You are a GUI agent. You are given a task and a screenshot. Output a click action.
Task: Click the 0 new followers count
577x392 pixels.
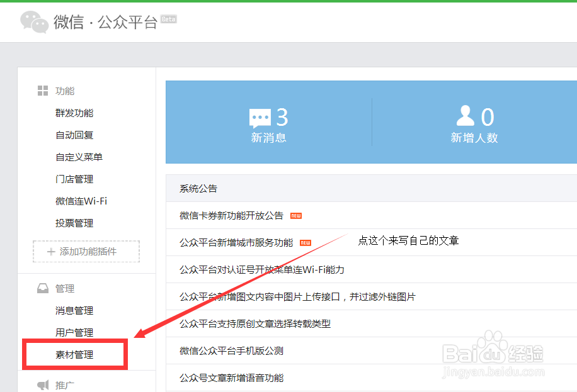(x=488, y=117)
